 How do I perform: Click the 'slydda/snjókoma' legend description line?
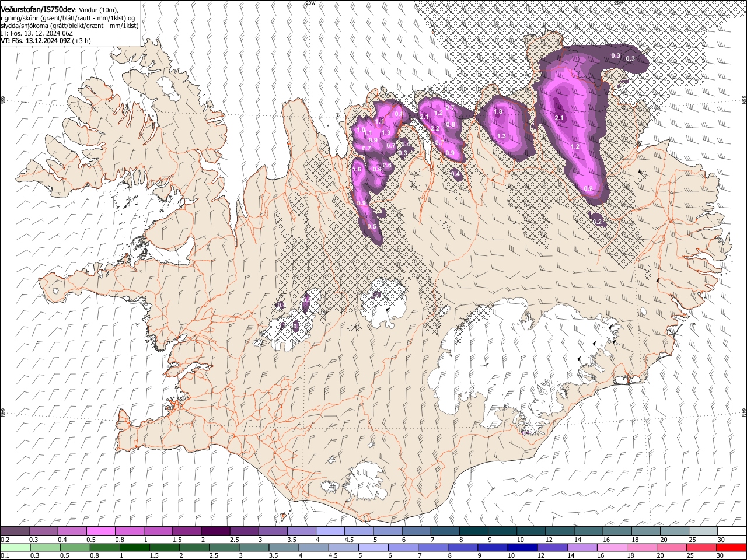(69, 26)
